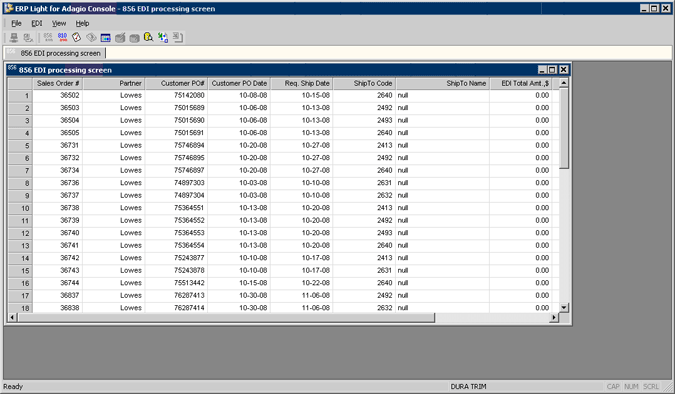The width and height of the screenshot is (675, 394).
Task: Close the inner 856 EDI processing window
Action: tap(564, 69)
